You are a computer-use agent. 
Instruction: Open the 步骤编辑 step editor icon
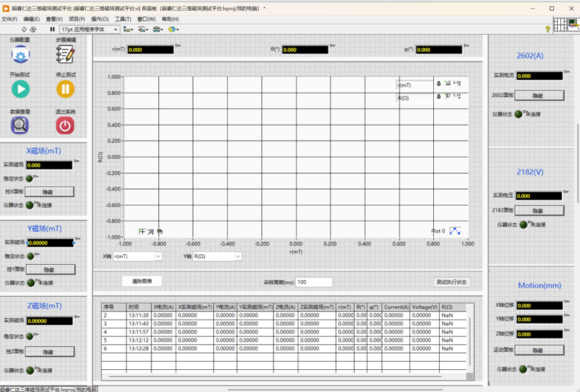pyautogui.click(x=65, y=55)
